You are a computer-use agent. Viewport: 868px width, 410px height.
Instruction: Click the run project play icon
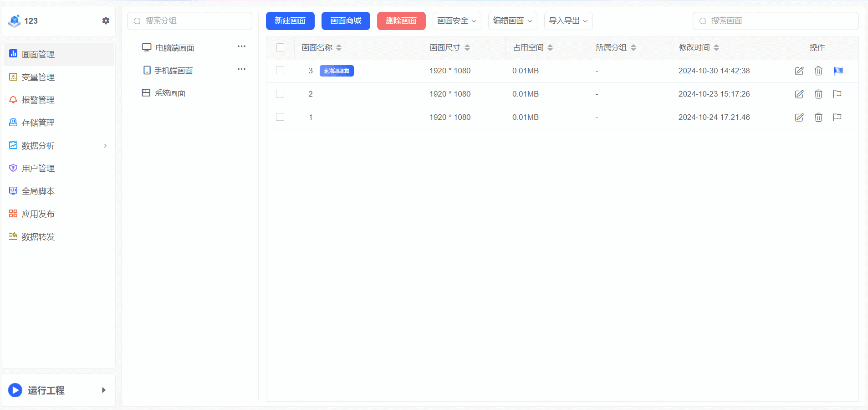15,390
